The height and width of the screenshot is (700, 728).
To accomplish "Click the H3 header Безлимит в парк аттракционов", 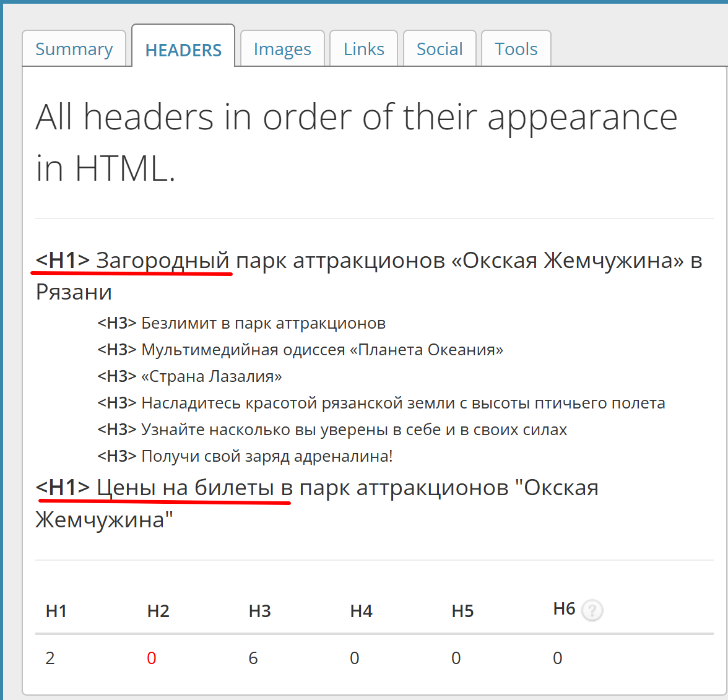I will pos(241,323).
